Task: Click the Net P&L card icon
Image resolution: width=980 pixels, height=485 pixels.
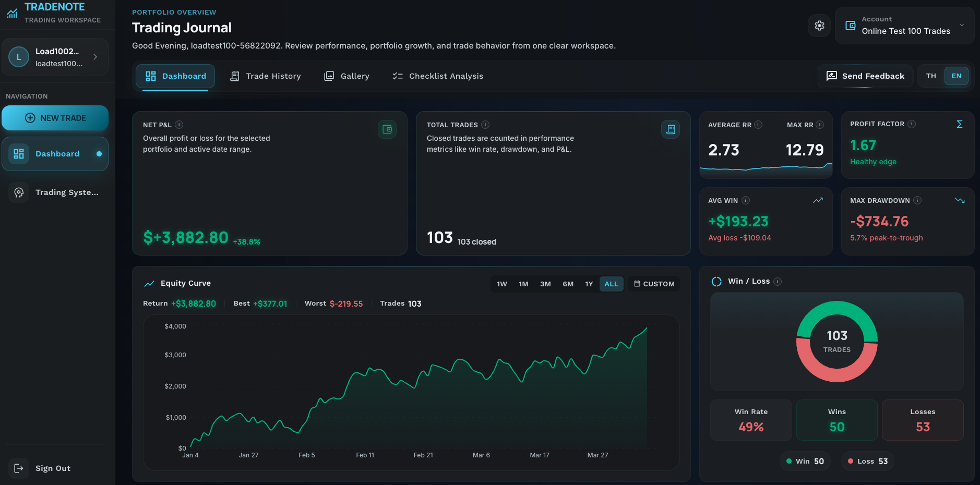Action: pyautogui.click(x=387, y=129)
